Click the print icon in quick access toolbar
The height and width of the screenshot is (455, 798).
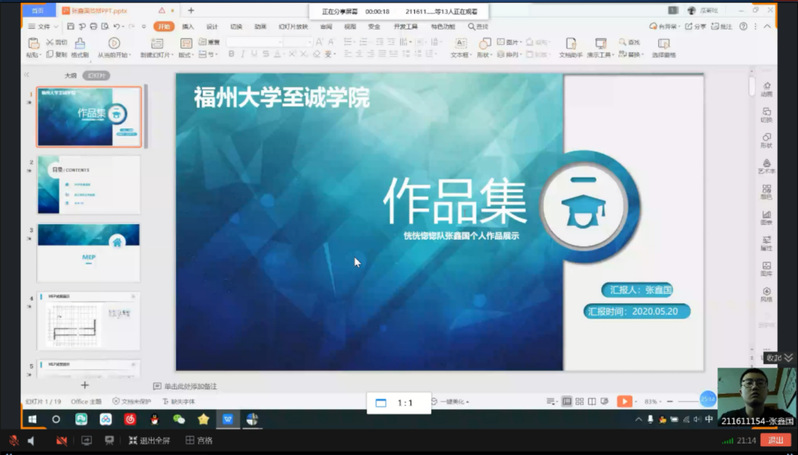click(93, 26)
